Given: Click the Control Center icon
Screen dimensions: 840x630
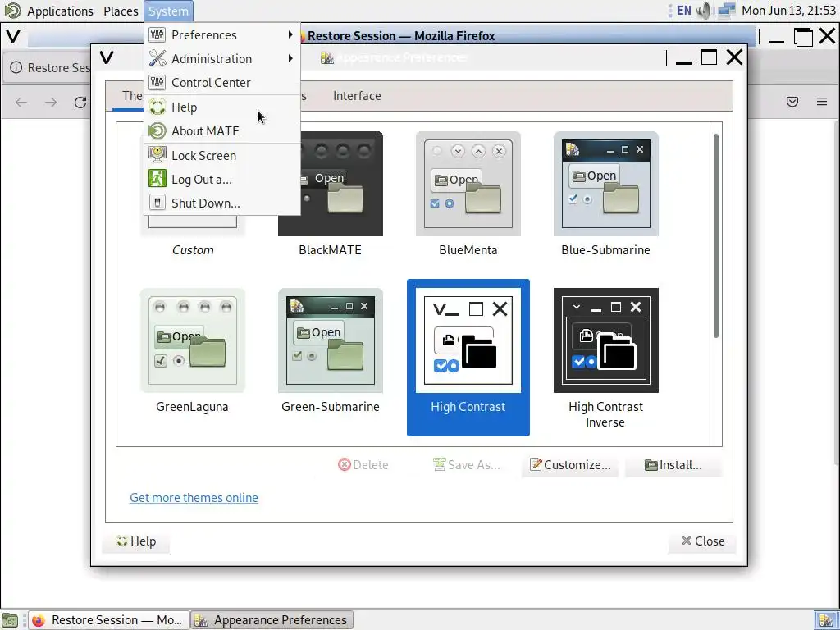Looking at the screenshot, I should [157, 83].
